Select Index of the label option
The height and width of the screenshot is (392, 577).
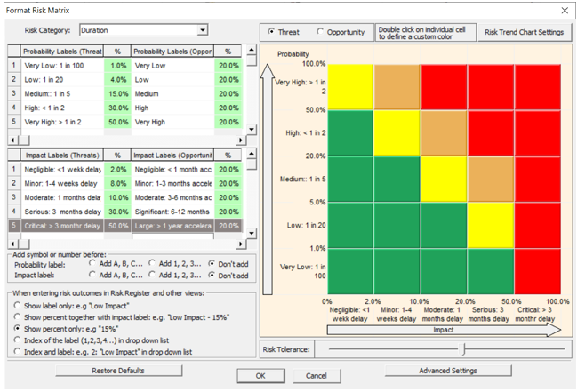click(17, 340)
